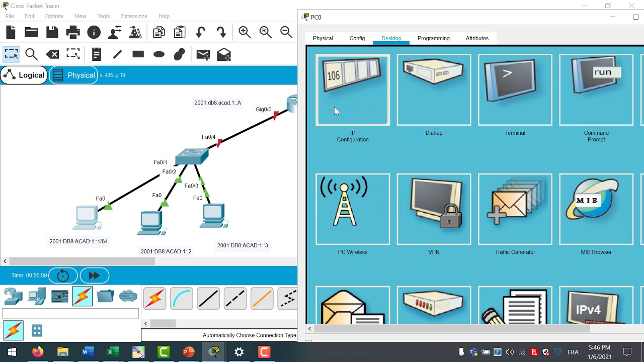Viewport: 644px width, 362px height.
Task: Open the Windows Start menu
Action: point(12,352)
